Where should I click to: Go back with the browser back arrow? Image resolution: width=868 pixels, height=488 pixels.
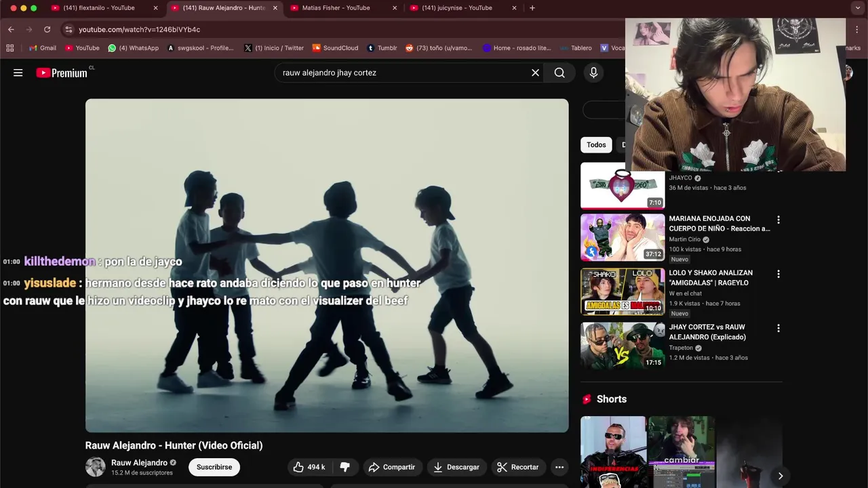pos(11,29)
